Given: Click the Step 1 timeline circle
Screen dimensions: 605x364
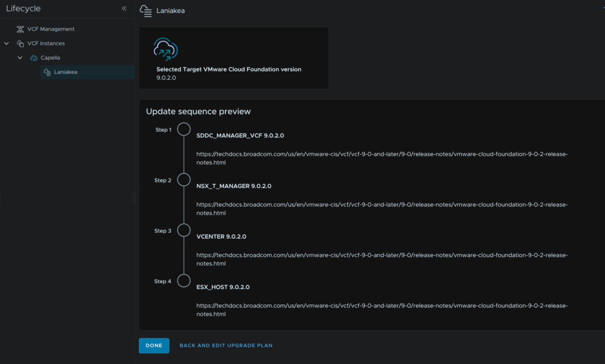Looking at the screenshot, I should point(184,129).
